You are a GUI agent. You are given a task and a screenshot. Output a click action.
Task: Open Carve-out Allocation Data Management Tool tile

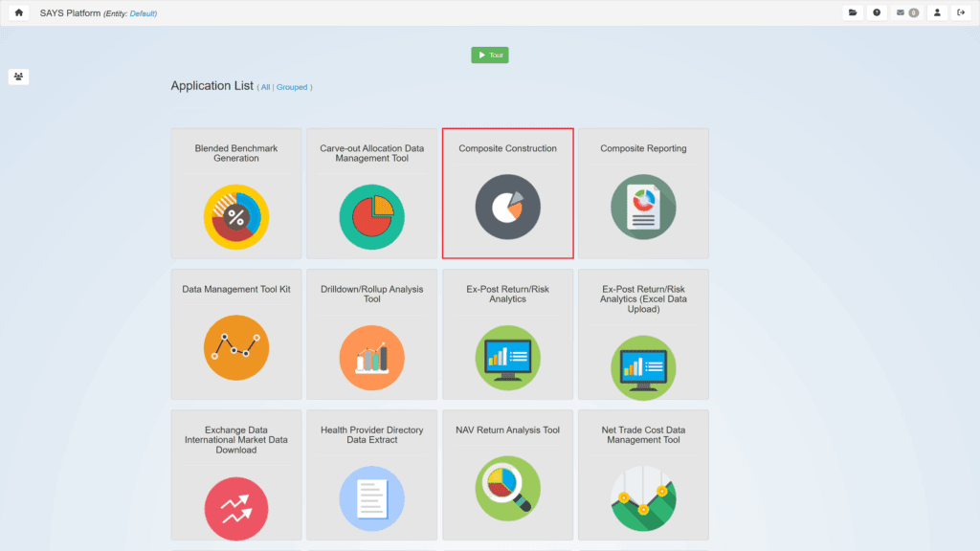pos(372,193)
